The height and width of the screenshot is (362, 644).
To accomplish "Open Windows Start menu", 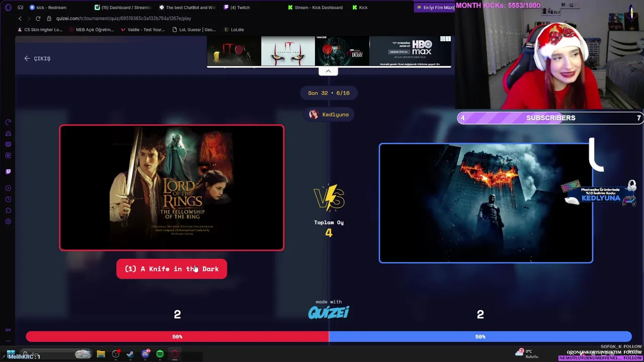I will point(11,354).
